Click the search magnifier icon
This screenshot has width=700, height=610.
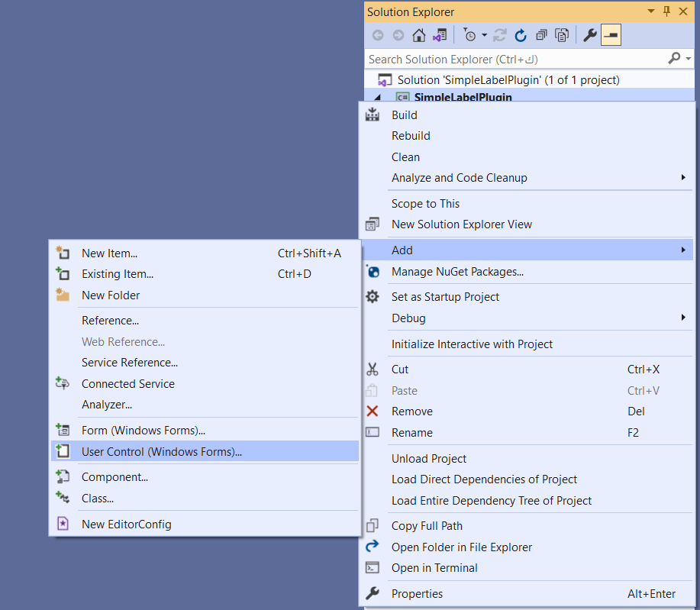click(673, 59)
